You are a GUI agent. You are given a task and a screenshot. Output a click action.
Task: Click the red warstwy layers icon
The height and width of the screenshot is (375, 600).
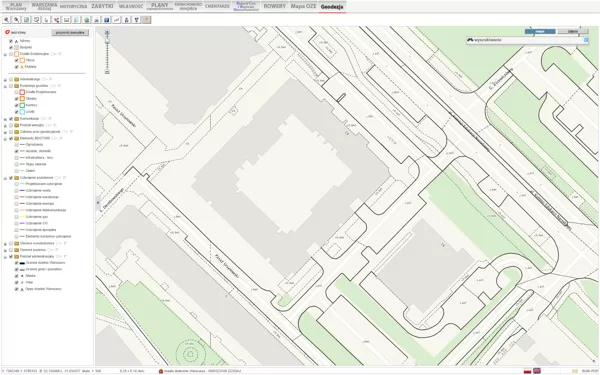pos(7,32)
